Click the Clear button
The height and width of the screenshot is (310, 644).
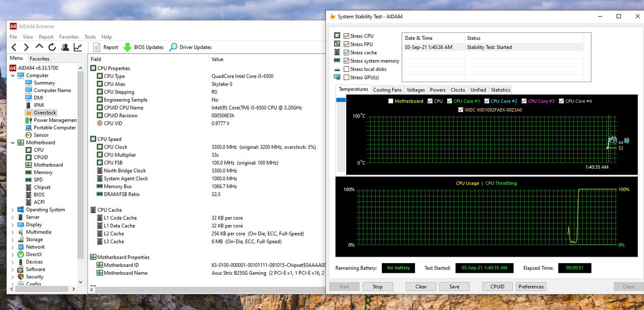(x=421, y=286)
